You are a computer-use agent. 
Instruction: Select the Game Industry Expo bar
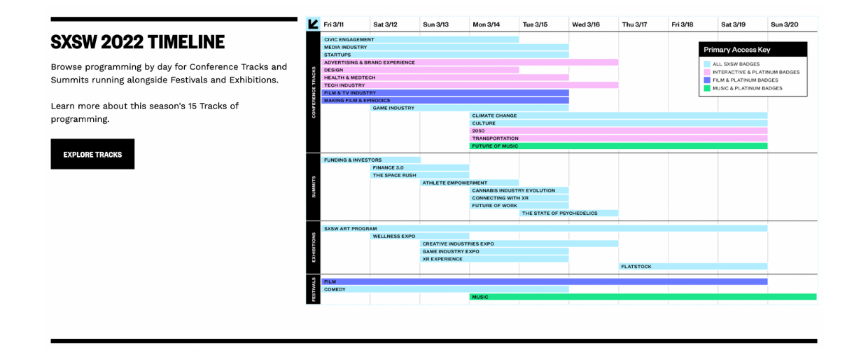coord(494,251)
